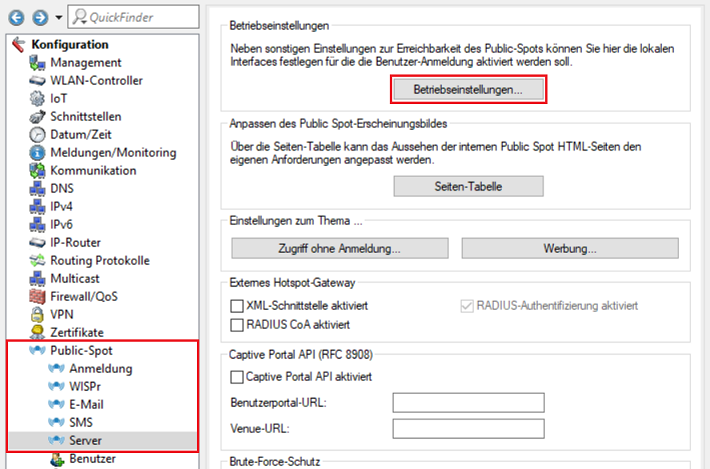This screenshot has height=469, width=710.
Task: Select the Schnittstellen tree entry
Action: coord(86,116)
